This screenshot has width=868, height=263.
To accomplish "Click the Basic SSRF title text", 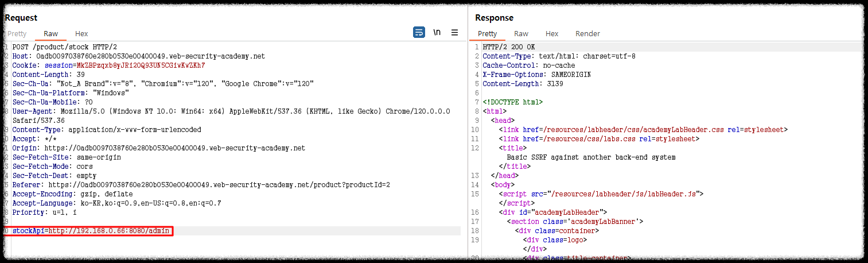I will pos(591,157).
